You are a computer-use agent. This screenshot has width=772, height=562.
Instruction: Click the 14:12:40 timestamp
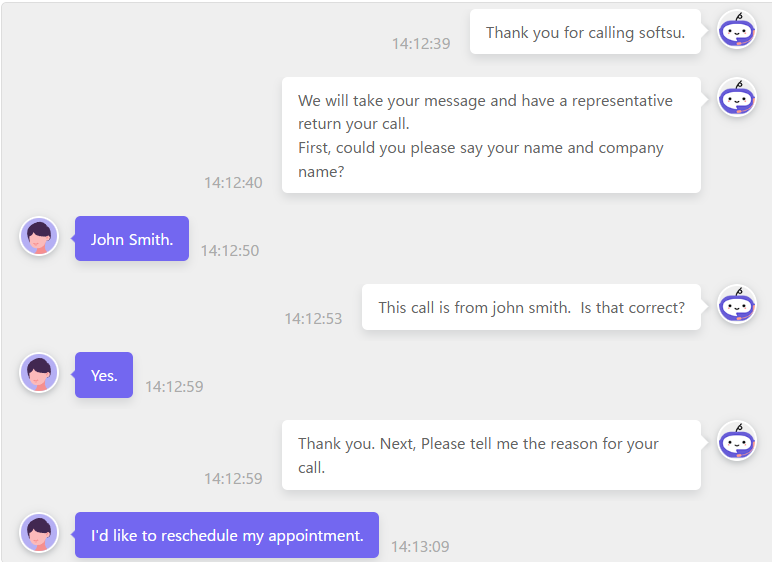click(233, 183)
